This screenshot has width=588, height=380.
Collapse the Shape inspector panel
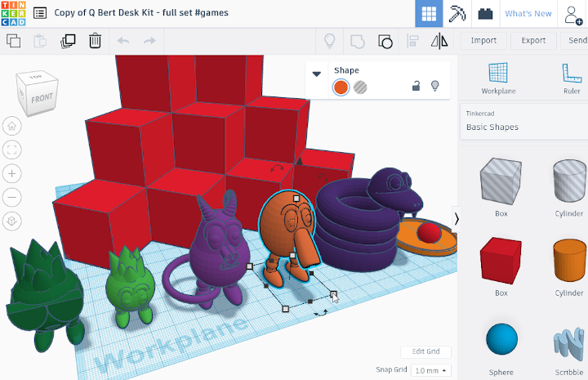317,74
